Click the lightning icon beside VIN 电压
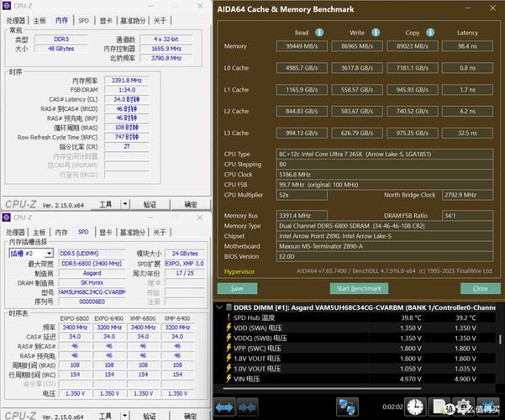The width and height of the screenshot is (505, 420). coord(229,378)
